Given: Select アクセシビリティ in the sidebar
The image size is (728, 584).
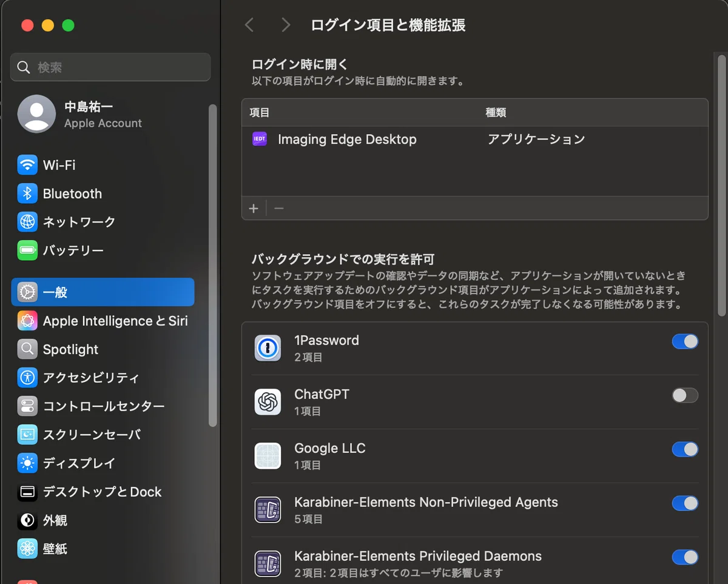Looking at the screenshot, I should pos(103,378).
